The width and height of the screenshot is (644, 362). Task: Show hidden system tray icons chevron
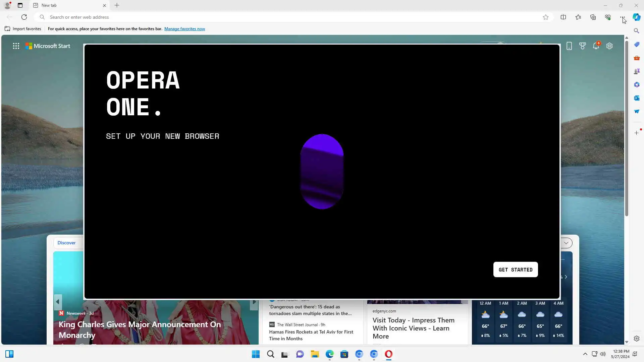click(x=585, y=354)
